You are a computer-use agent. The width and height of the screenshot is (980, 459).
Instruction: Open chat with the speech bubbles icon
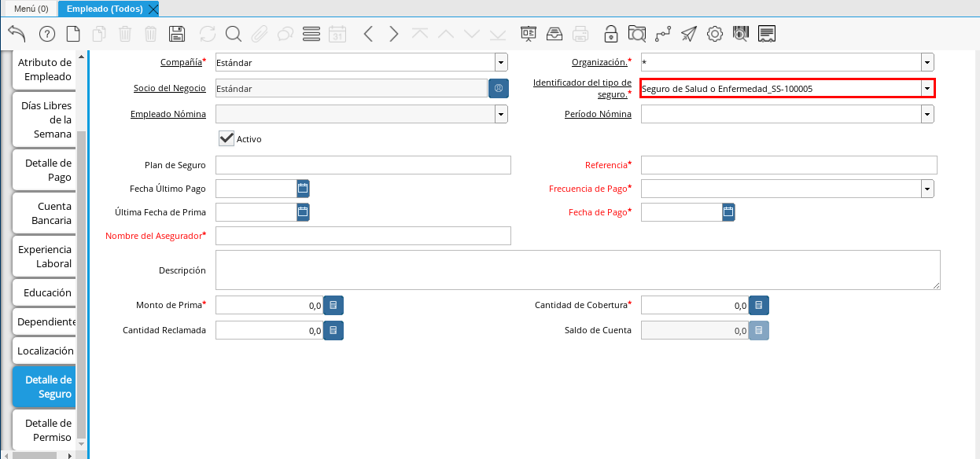(286, 34)
